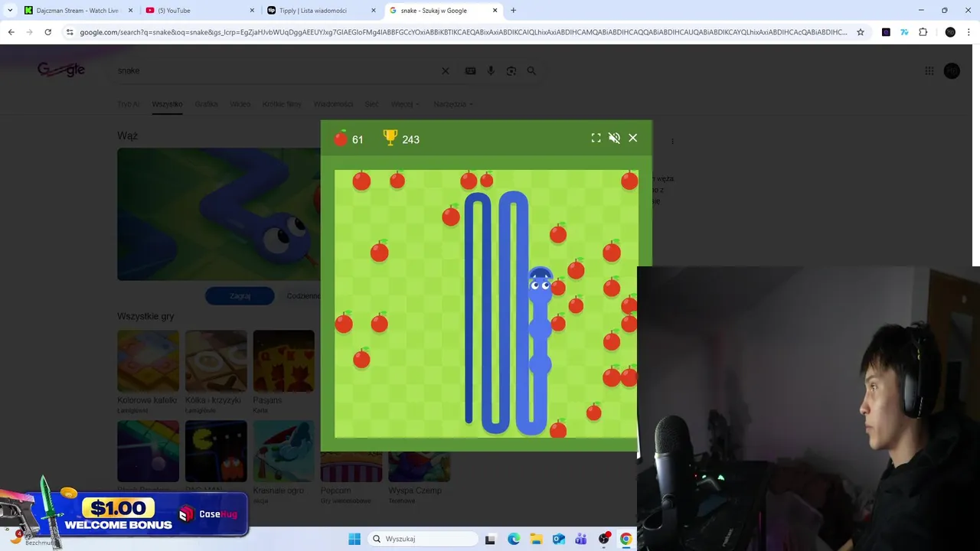980x551 pixels.
Task: Open the on-screen keyboard input tool
Action: [470, 70]
